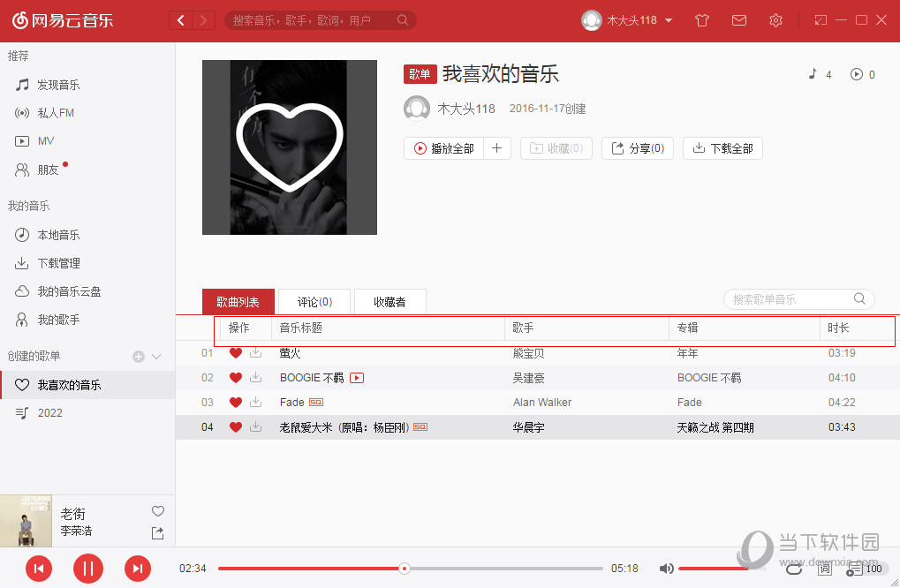Open the shirt-shaped theme skin icon

pos(701,19)
